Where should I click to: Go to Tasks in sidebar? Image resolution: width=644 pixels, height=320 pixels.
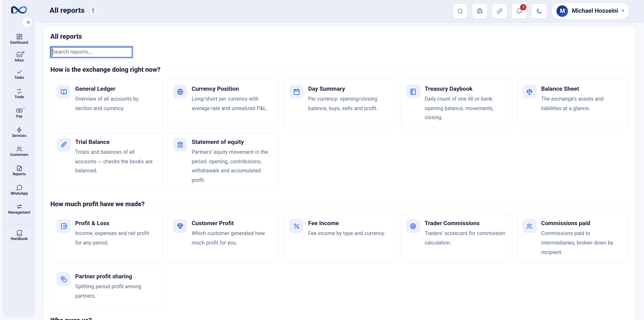pos(19,74)
